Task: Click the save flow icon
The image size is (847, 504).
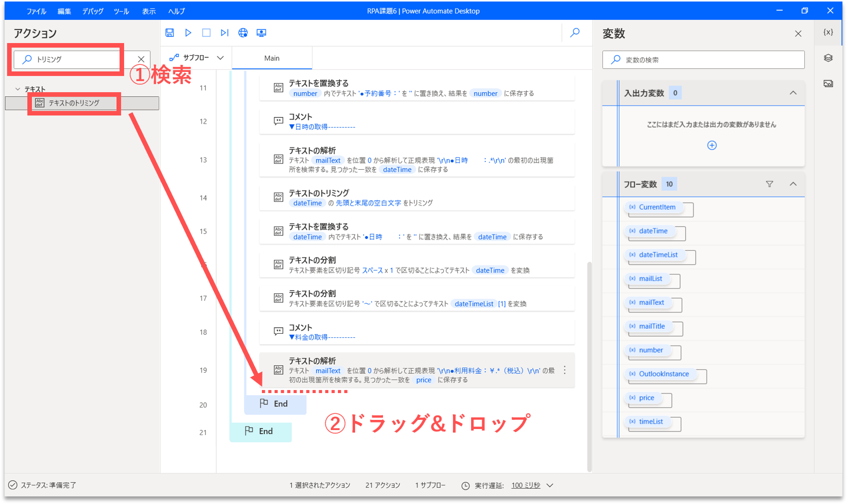Action: coord(170,32)
